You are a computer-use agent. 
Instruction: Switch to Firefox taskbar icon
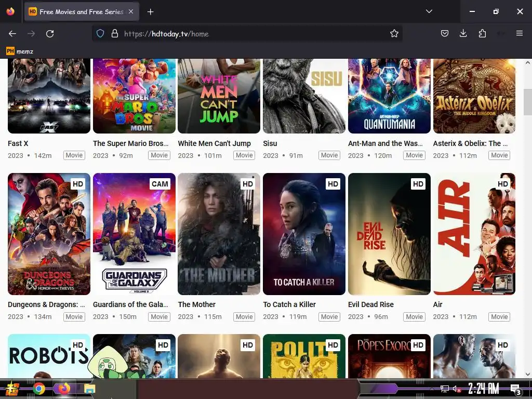64,389
